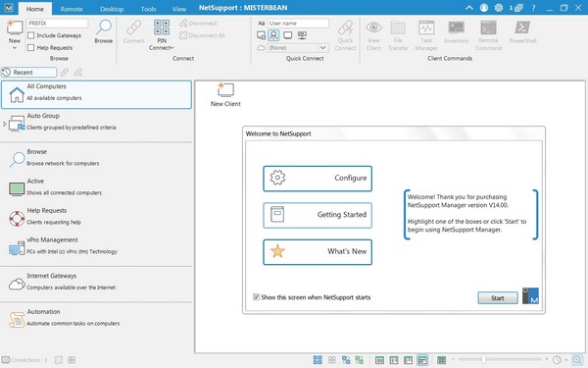Click the What's New button
588x368 pixels.
[x=318, y=252]
